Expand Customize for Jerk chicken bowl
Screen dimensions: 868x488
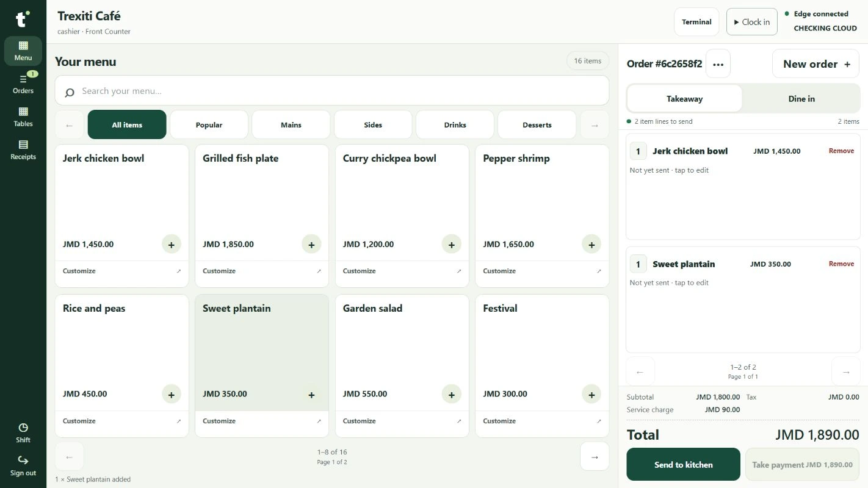122,271
